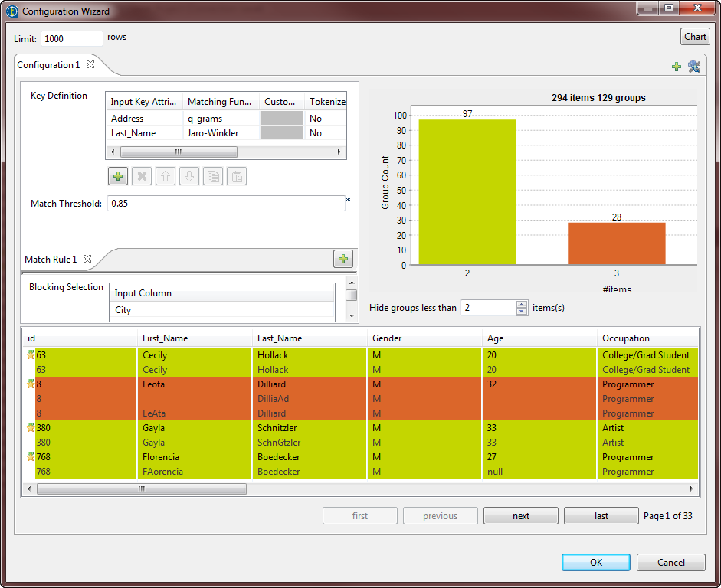Screen dimensions: 721x588
Task: Select the Jaro-Winkler matching function cell
Action: point(221,133)
